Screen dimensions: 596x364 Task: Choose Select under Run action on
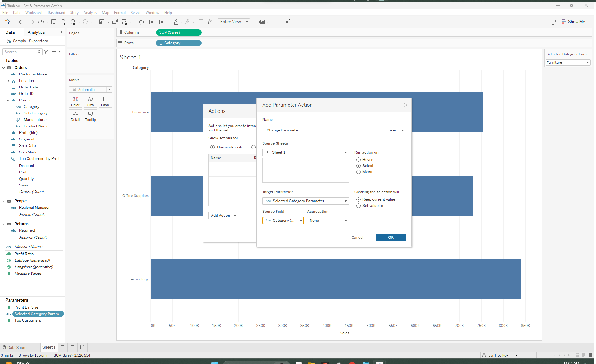[x=358, y=166]
